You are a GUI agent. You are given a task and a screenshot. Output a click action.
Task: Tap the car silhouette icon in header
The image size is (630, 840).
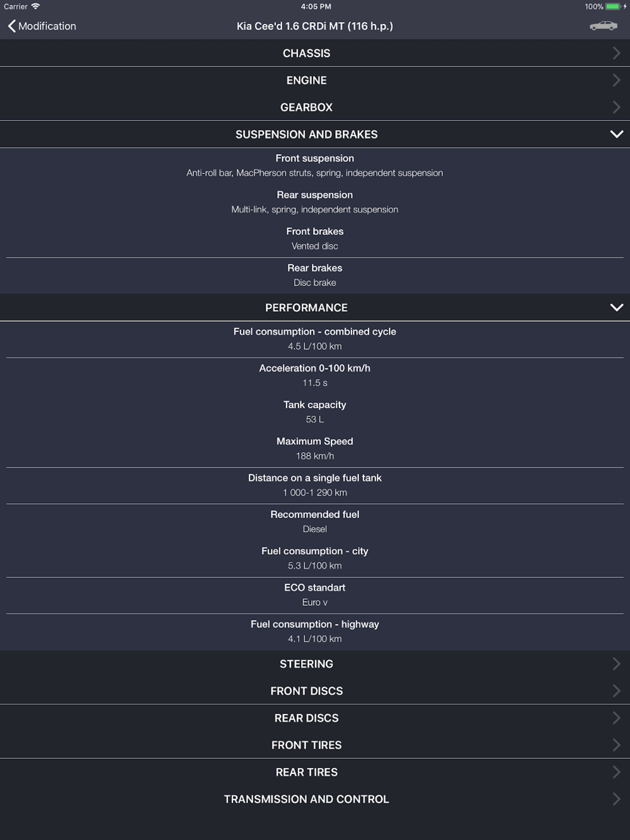tap(603, 26)
